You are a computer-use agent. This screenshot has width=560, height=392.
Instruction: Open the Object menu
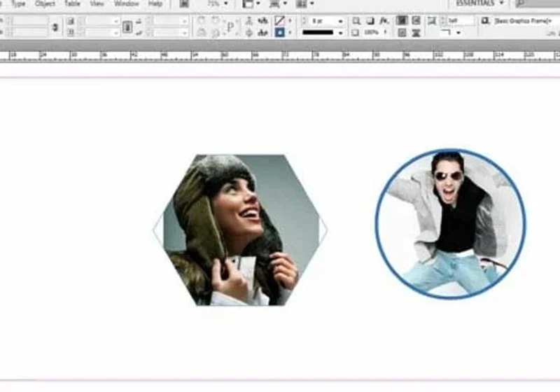point(45,3)
